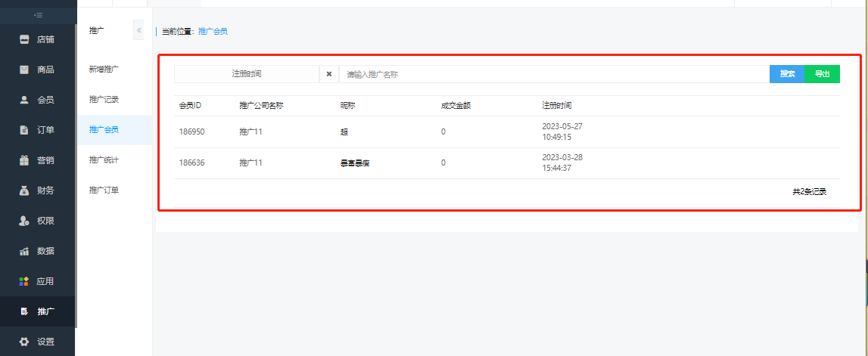Open 财务 menu label

pos(45,190)
